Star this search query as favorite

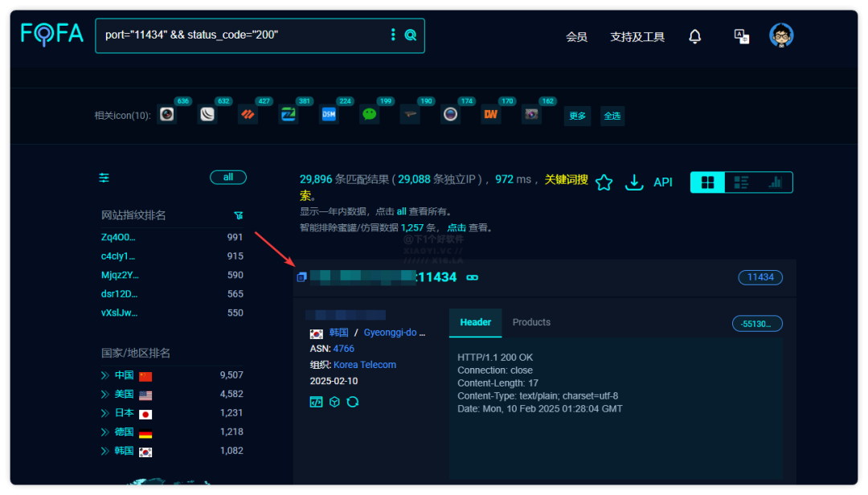(604, 182)
